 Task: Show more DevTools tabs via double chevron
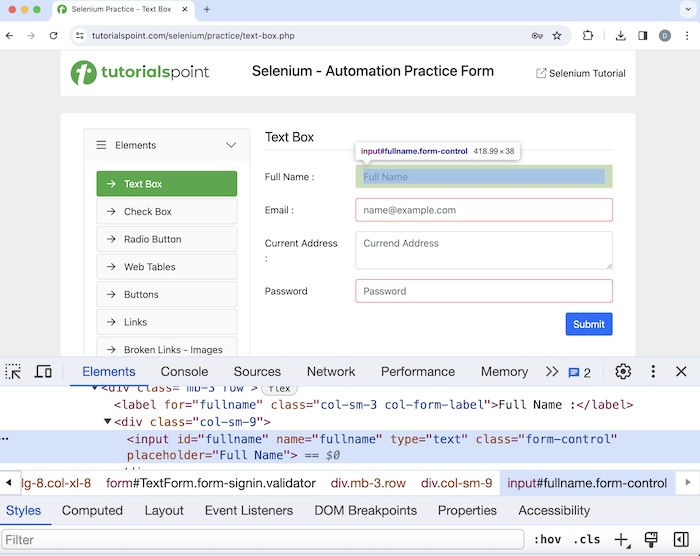click(x=551, y=371)
